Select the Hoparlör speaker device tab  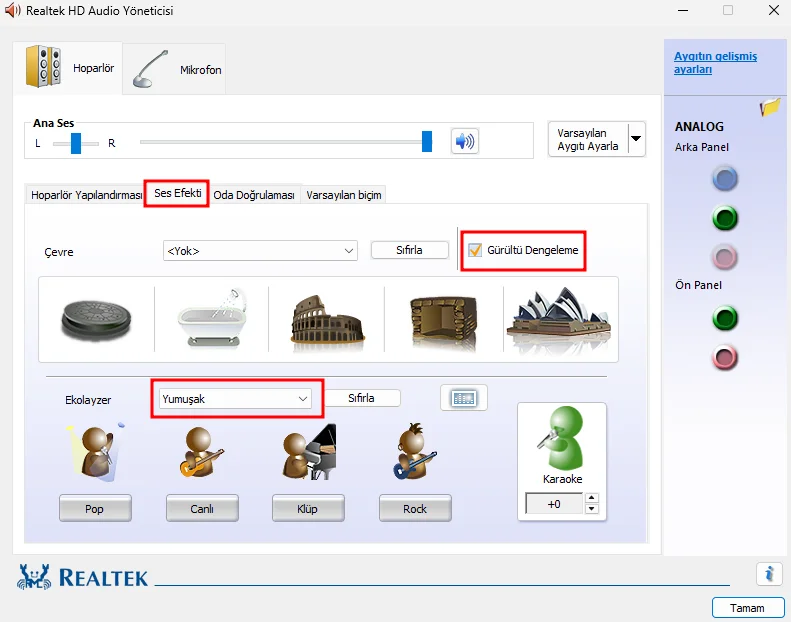point(68,68)
